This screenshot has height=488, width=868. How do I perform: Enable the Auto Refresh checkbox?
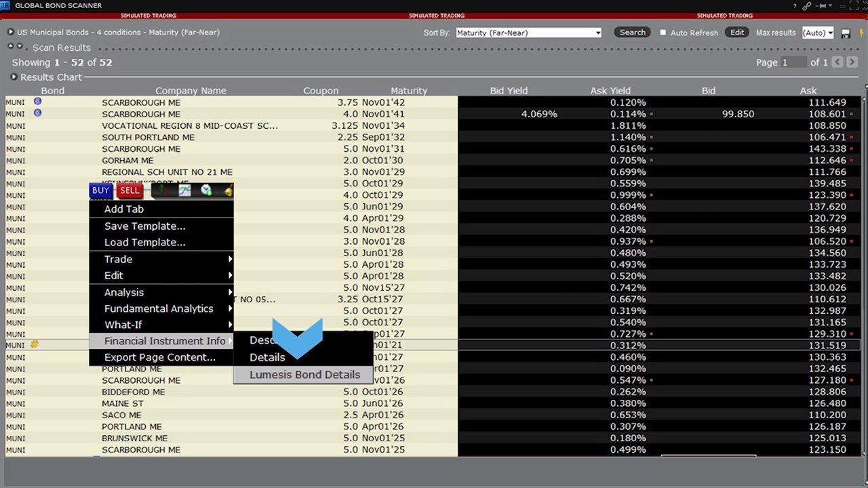(x=663, y=33)
